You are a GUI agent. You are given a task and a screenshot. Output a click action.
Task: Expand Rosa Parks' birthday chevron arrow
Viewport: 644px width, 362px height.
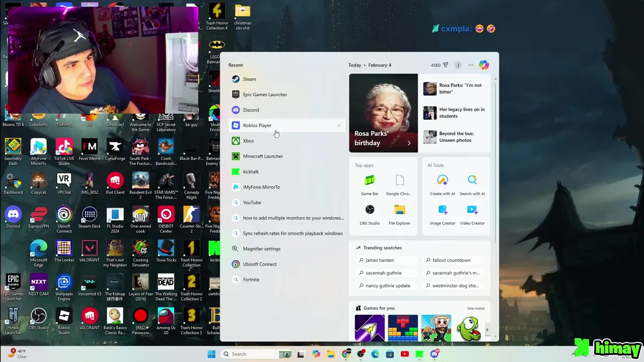pos(409,143)
